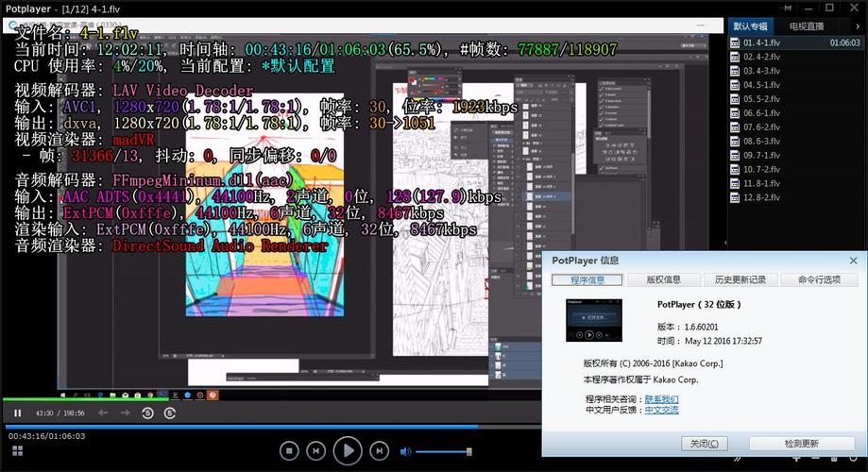
Task: Click the large round Play button
Action: tap(348, 451)
